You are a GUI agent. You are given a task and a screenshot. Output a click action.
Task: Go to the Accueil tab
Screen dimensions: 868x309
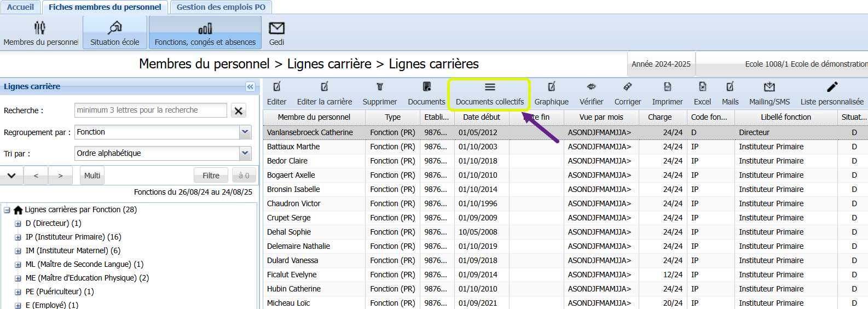(20, 7)
